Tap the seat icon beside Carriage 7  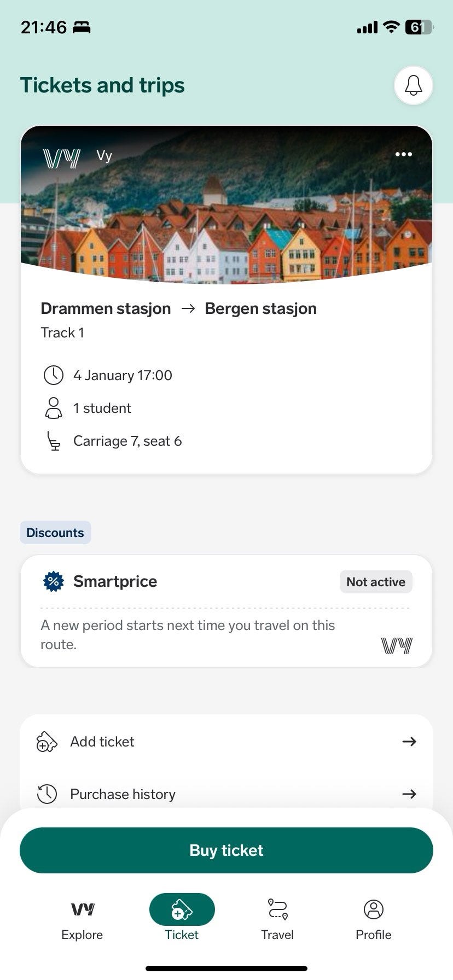click(54, 441)
